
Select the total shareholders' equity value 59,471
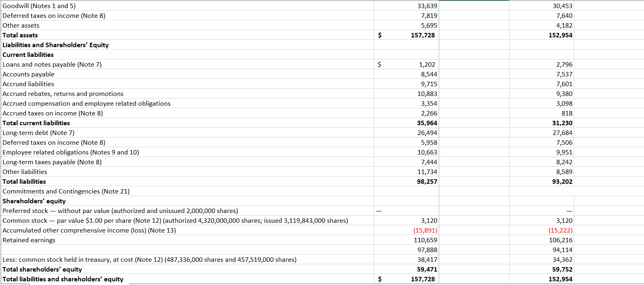tap(406, 269)
